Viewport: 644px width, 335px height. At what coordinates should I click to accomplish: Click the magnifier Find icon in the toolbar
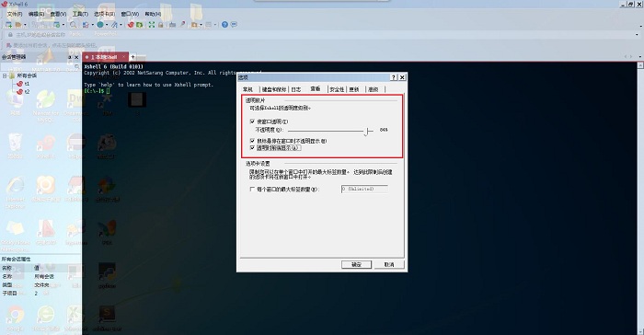pyautogui.click(x=73, y=25)
